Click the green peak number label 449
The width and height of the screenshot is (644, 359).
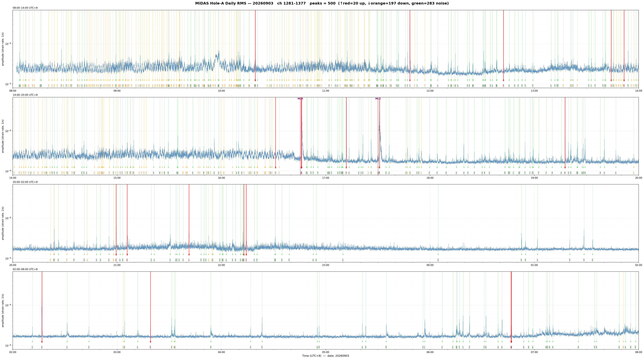(x=584, y=260)
